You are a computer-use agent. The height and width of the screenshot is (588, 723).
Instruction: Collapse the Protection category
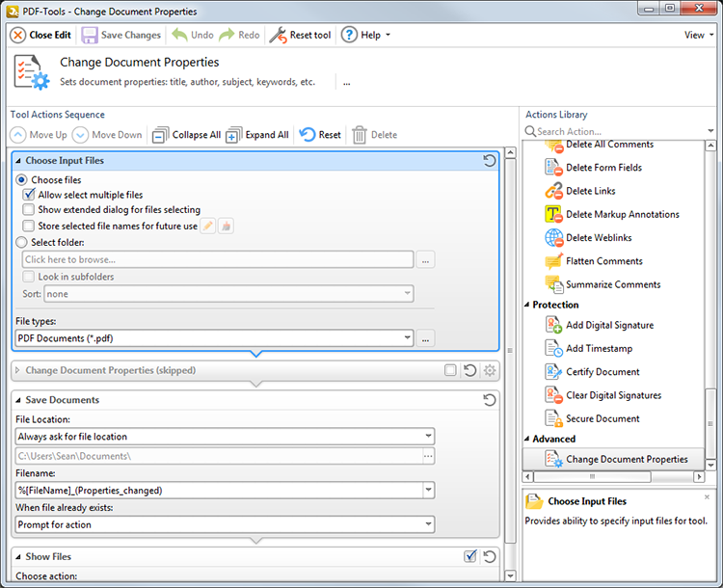527,305
